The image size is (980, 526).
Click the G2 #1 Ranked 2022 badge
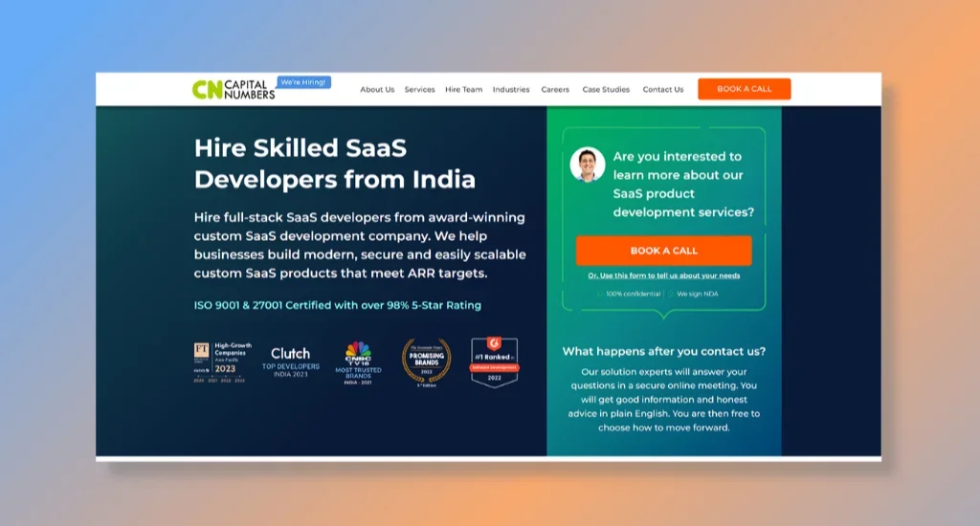(x=495, y=362)
